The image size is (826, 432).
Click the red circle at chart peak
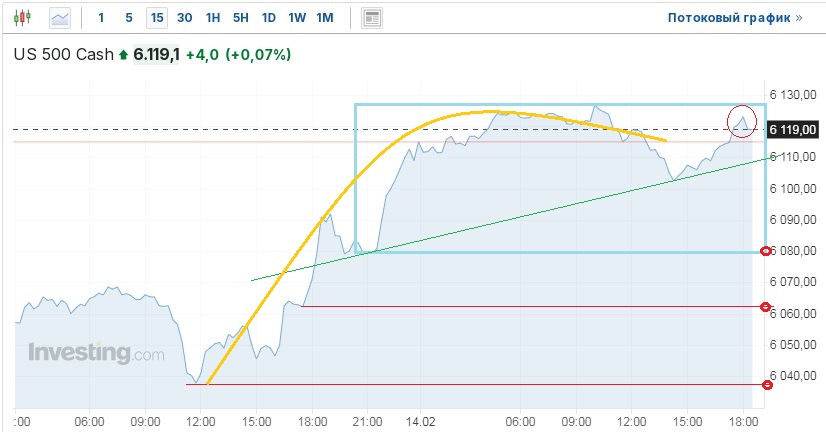click(x=742, y=121)
